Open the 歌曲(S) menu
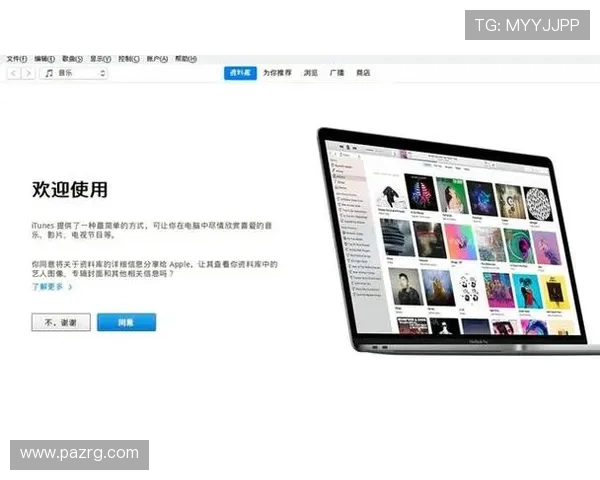Image resolution: width=600 pixels, height=480 pixels. pyautogui.click(x=72, y=59)
